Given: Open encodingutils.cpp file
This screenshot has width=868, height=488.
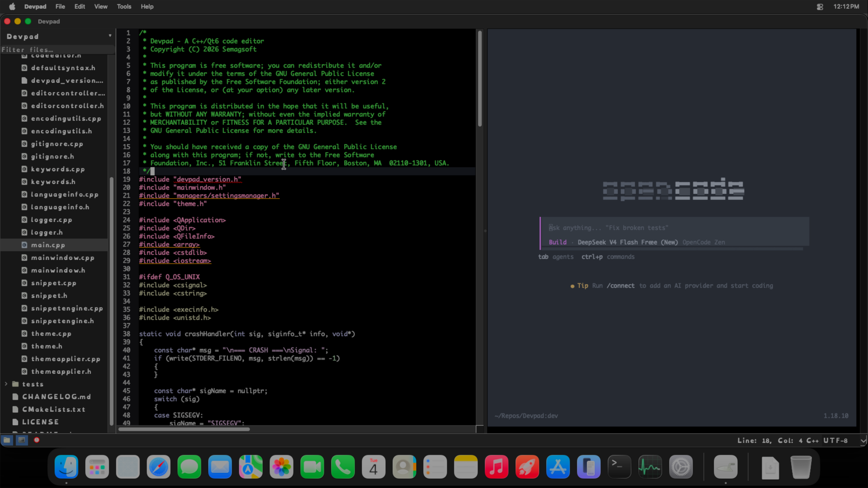Looking at the screenshot, I should pos(66,118).
